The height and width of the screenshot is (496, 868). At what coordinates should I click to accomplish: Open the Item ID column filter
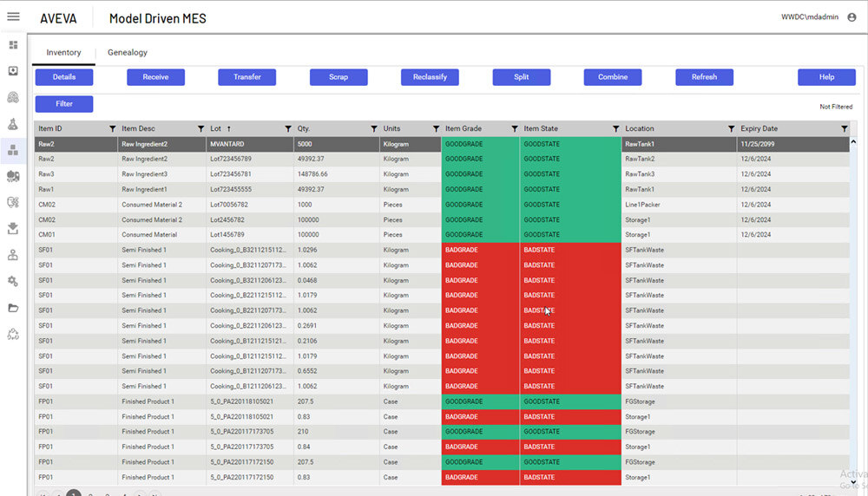point(112,129)
